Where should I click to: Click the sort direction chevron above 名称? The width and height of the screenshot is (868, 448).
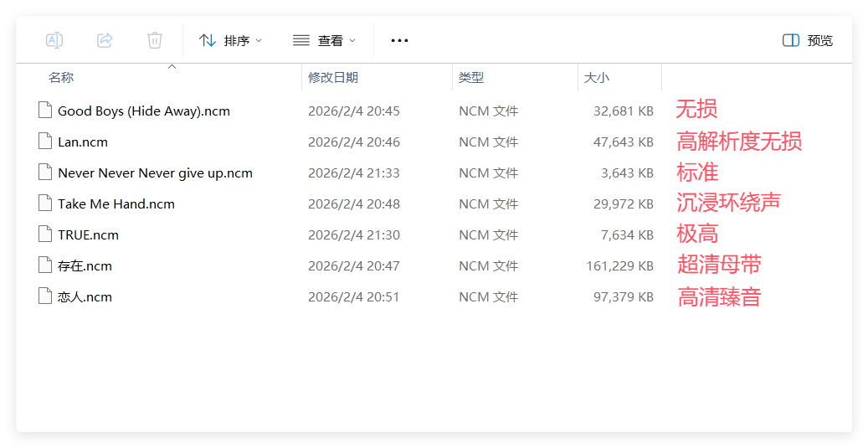172,66
